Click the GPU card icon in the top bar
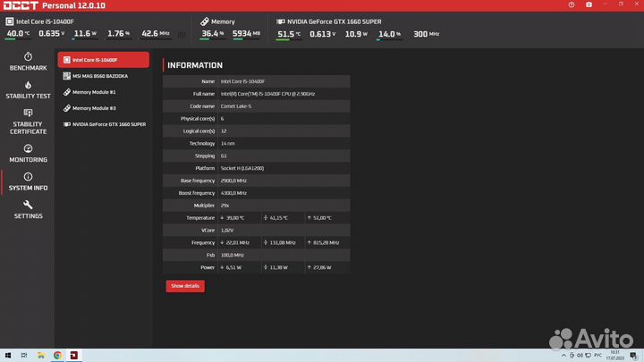 pos(281,21)
